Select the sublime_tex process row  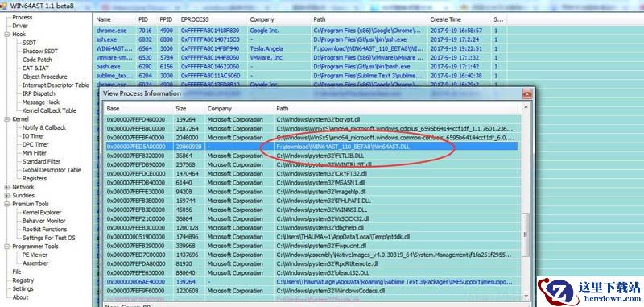pyautogui.click(x=299, y=76)
